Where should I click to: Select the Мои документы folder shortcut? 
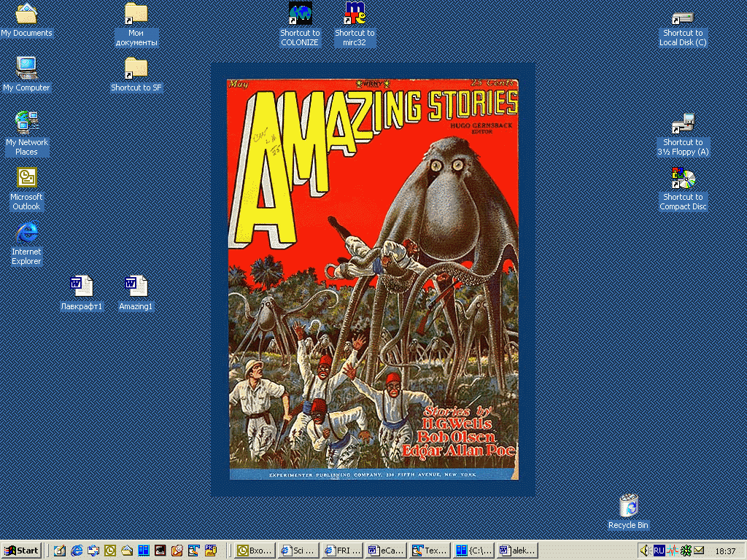tap(136, 25)
